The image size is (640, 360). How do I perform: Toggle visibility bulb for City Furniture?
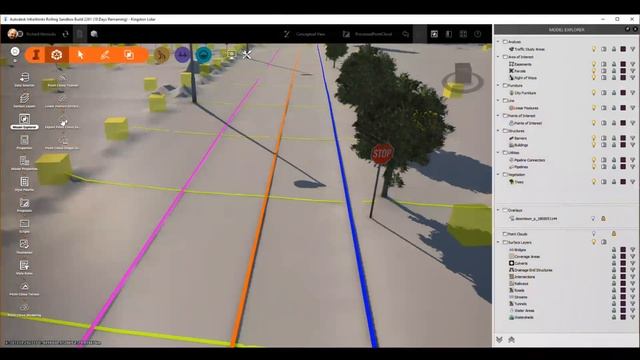coord(594,93)
